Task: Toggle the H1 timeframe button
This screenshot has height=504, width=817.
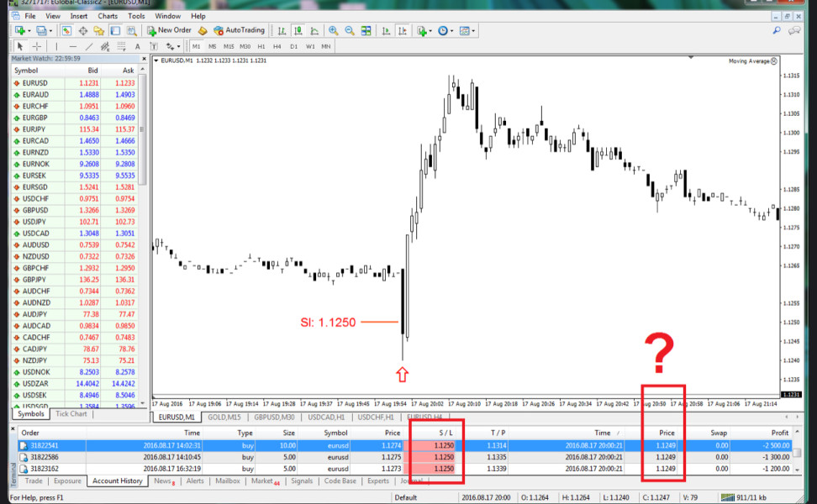Action: [261, 46]
